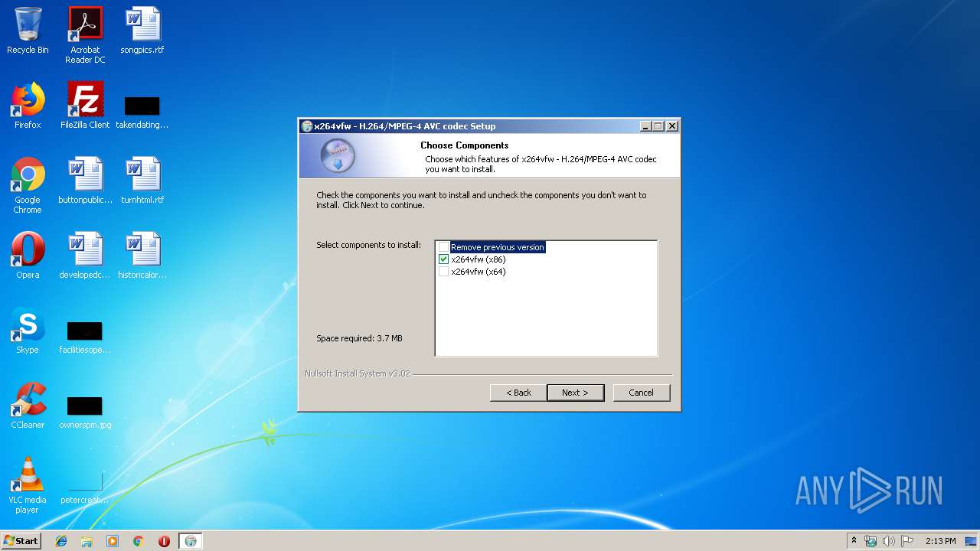Open Action Center flag in system tray
Screen dimensions: 980x551
click(907, 541)
